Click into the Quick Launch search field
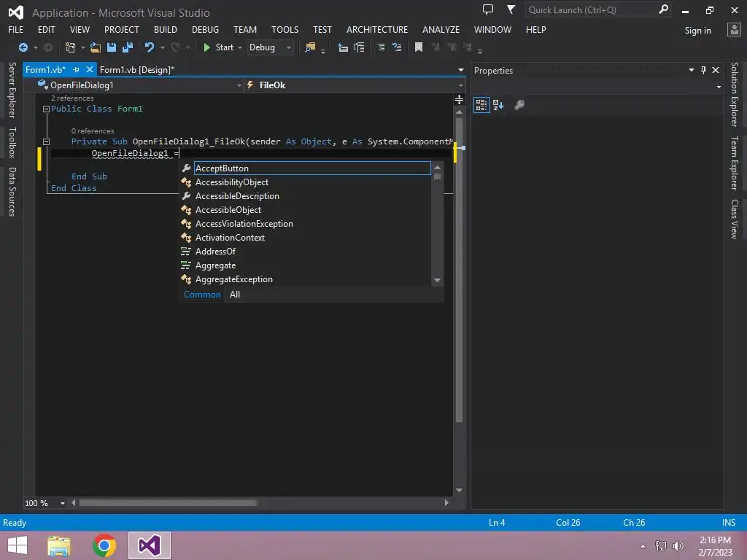The image size is (747, 560). coord(591,10)
